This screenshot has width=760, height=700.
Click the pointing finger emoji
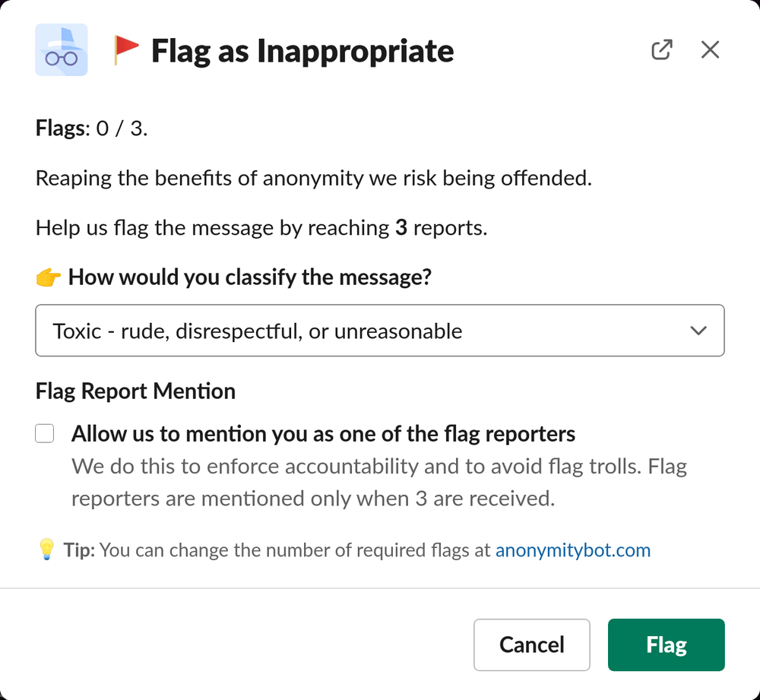[x=47, y=277]
